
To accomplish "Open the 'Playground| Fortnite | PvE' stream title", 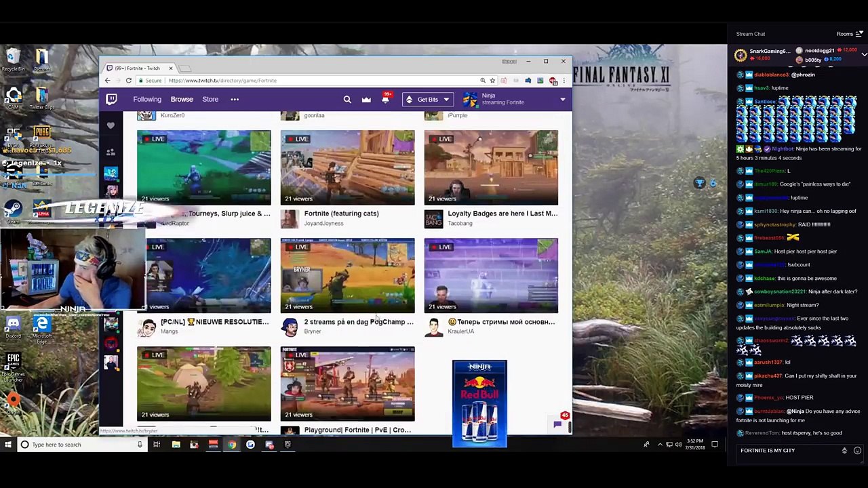I will click(357, 430).
